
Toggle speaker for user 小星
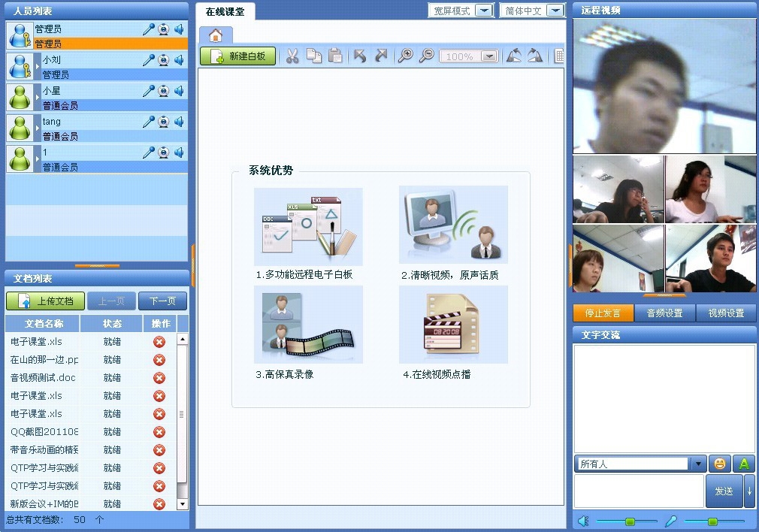click(179, 91)
